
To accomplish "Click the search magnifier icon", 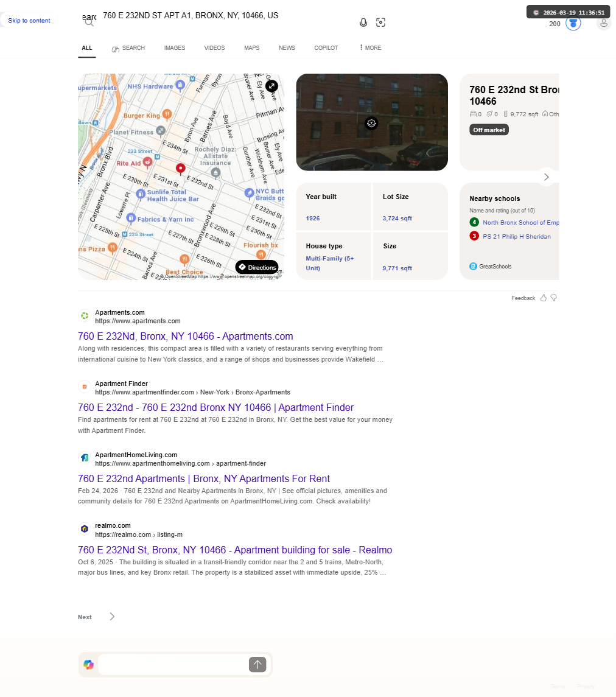I will [x=89, y=21].
